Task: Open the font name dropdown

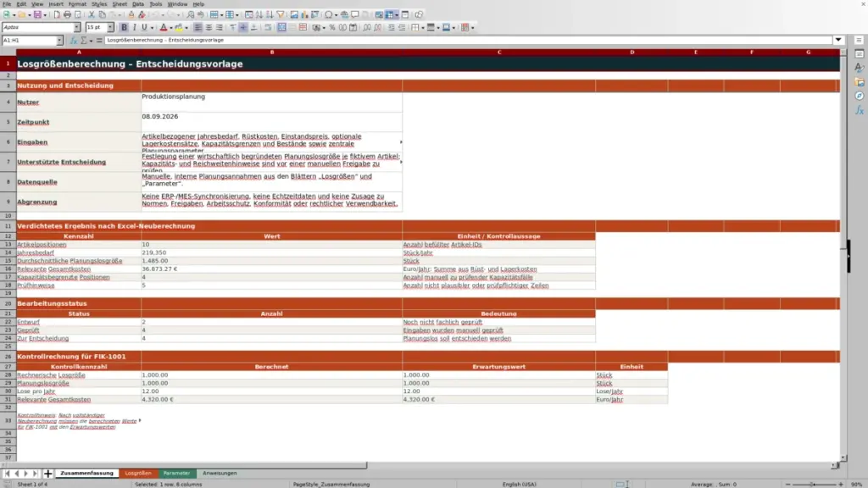Action: click(x=76, y=28)
